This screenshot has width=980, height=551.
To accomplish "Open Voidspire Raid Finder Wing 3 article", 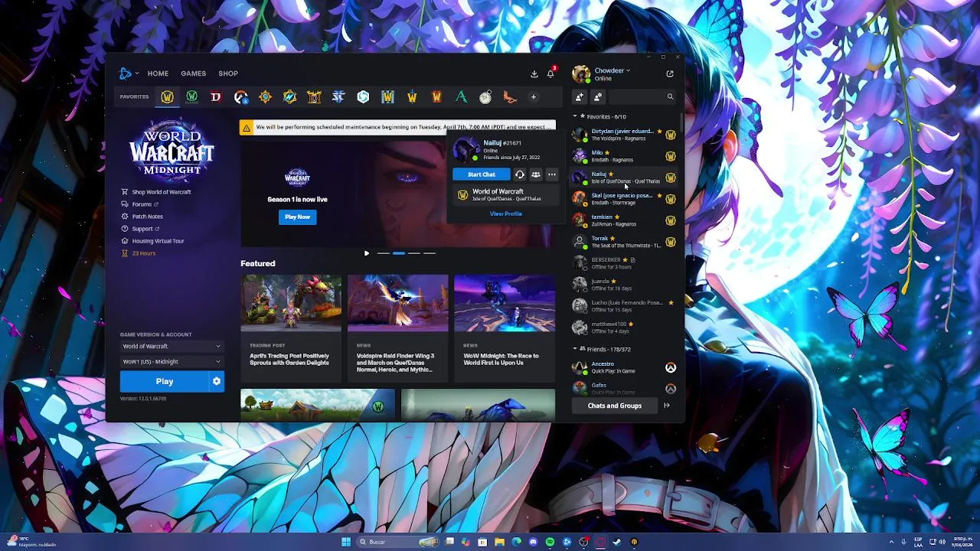I will click(397, 328).
